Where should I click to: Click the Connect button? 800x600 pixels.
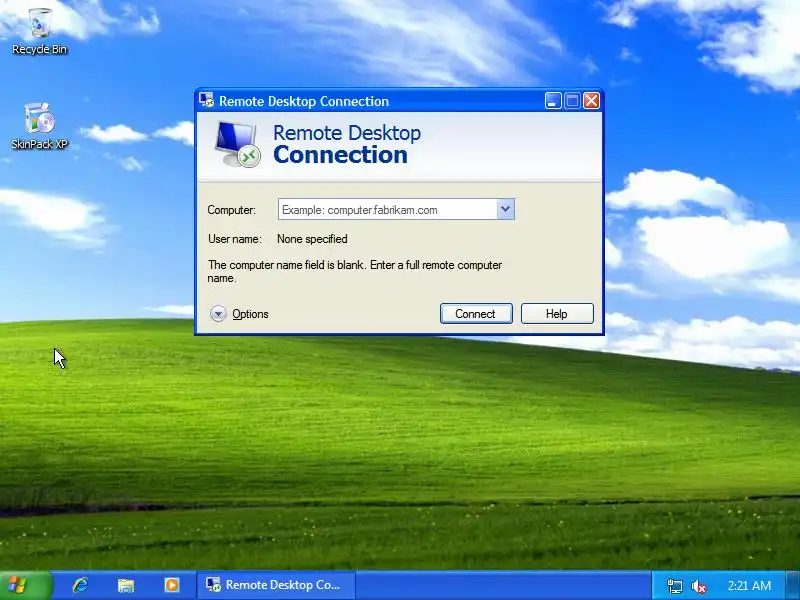476,314
